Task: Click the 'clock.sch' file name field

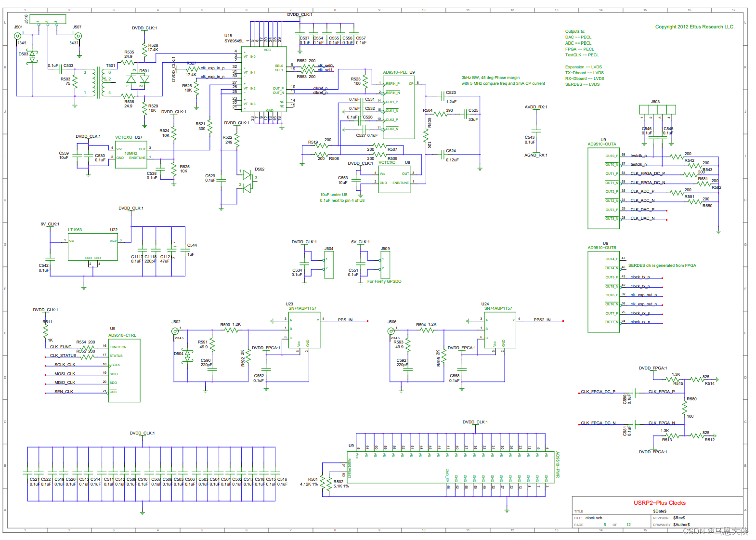Action: point(594,518)
